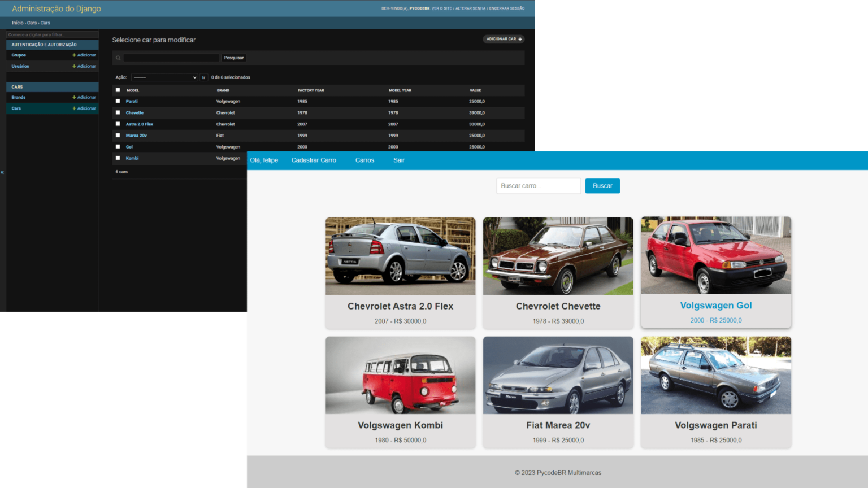868x488 pixels.
Task: Check the box for the Parati row
Action: coord(118,101)
